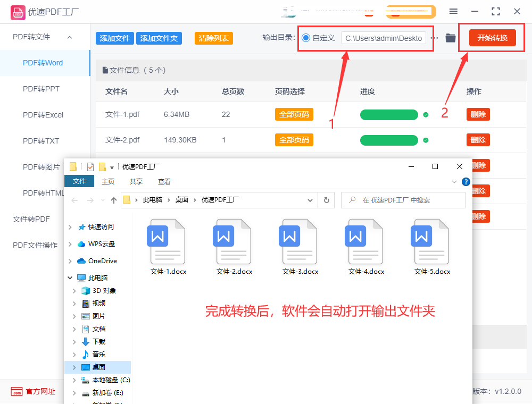Click the 官方网址 website icon
Screen dimensions: 532x404
(x=16, y=391)
